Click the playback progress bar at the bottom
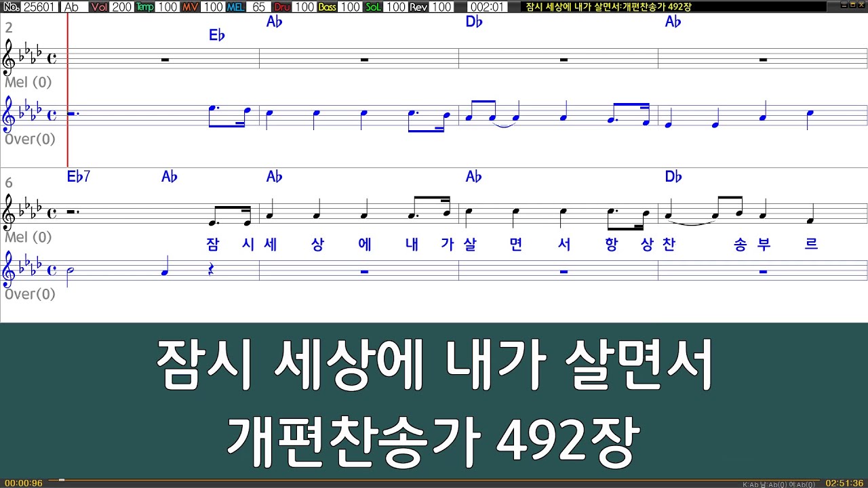Viewport: 868px width, 488px height. [x=434, y=481]
